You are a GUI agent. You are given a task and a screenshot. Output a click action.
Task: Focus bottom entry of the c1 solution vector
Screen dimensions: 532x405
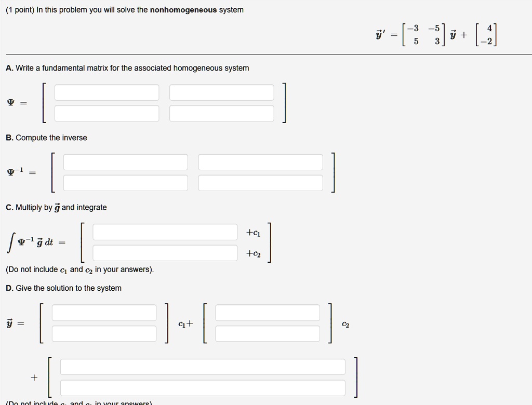104,334
